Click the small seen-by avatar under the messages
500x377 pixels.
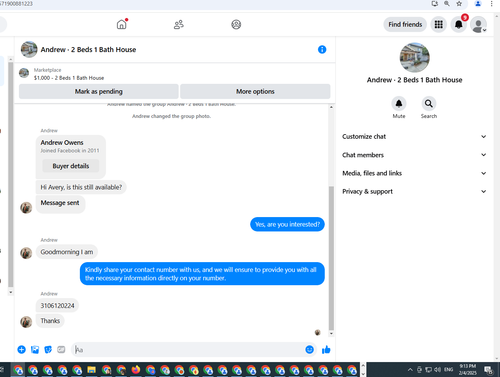317,332
